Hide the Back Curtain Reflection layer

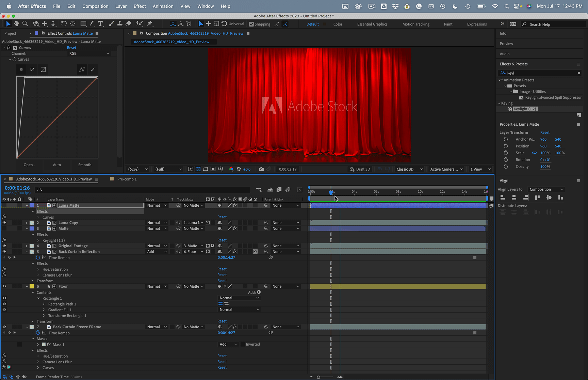(4, 252)
